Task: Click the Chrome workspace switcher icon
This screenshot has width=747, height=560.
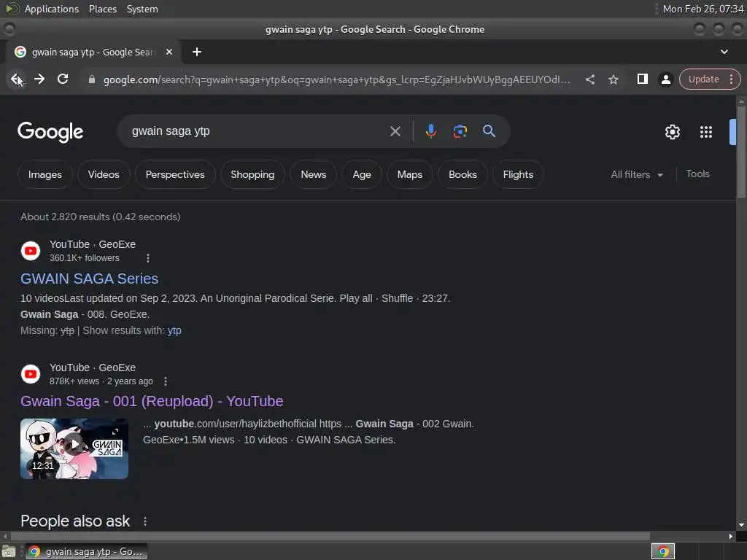Action: 663,551
